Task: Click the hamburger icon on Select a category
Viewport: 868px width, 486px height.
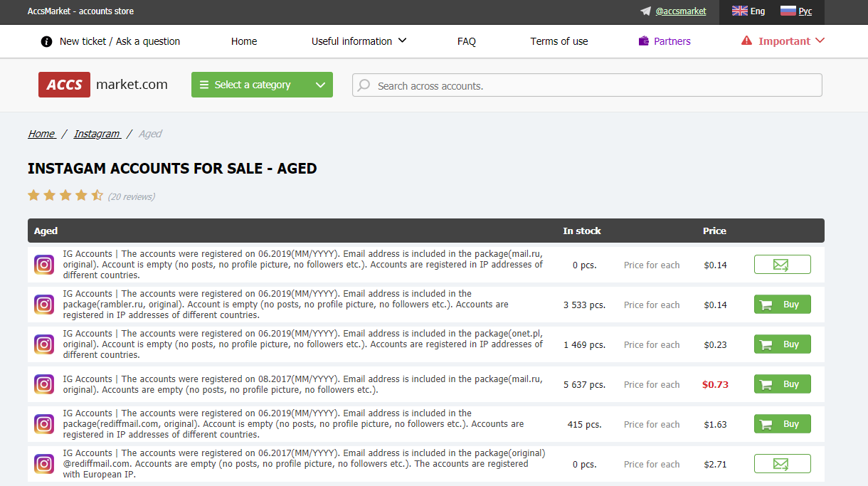Action: pos(204,85)
